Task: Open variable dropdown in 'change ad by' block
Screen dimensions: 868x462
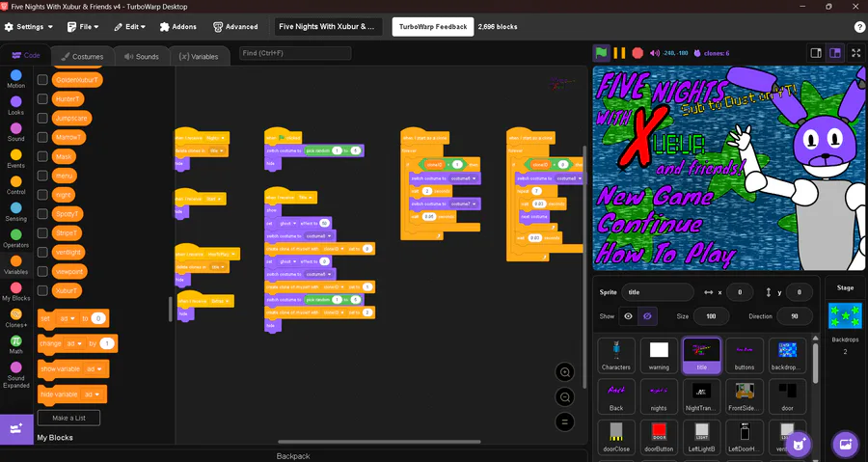Action: click(74, 343)
